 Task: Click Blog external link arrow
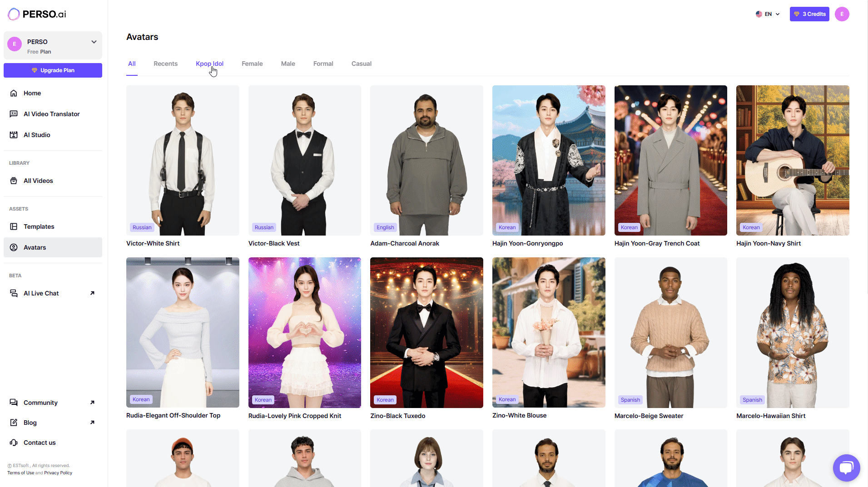(92, 423)
